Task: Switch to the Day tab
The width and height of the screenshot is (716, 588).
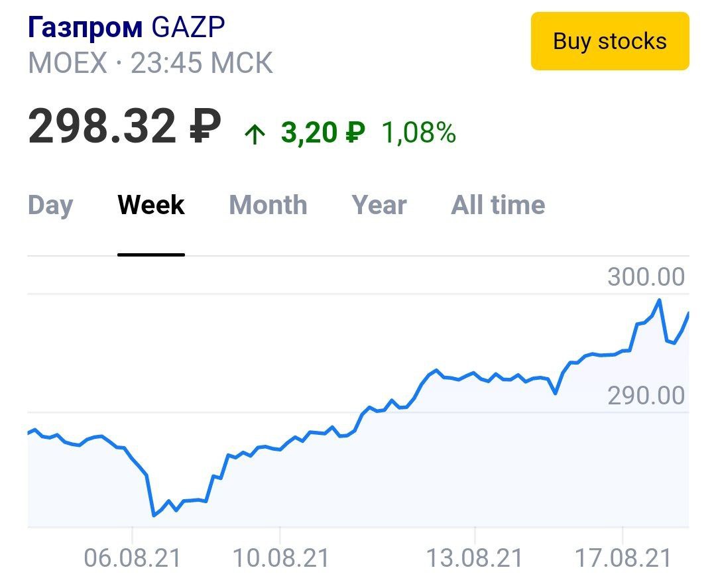Action: point(50,206)
